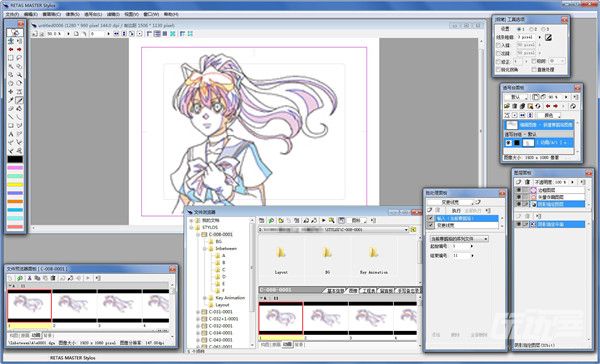Viewport: 600px width, 364px height.
Task: Expand the Key Animation folder node
Action: tap(205, 298)
